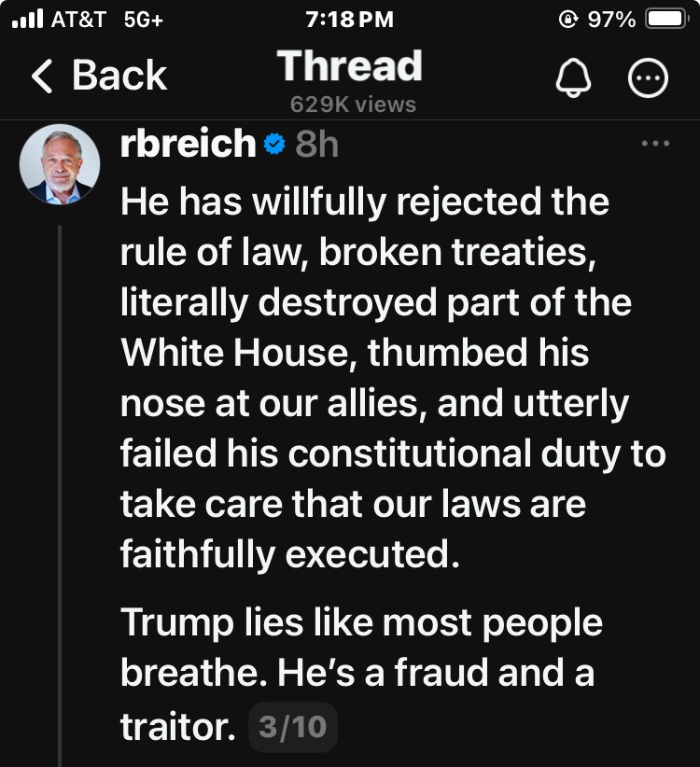Image resolution: width=700 pixels, height=767 pixels.
Task: Tap the 8h post timestamp
Action: (316, 144)
